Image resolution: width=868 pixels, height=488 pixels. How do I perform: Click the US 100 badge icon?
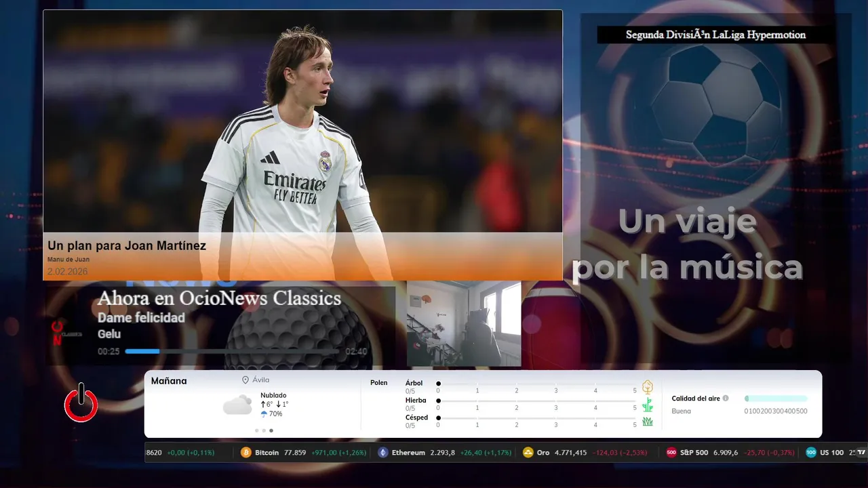pos(811,453)
